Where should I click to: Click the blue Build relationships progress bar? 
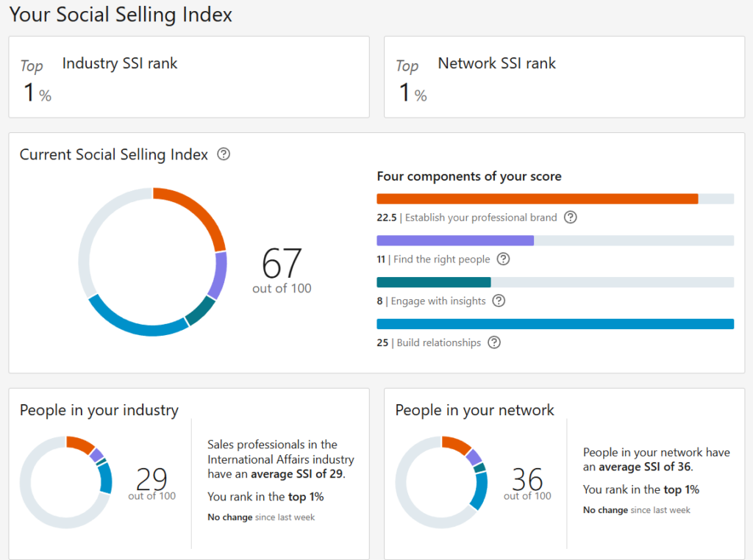555,324
